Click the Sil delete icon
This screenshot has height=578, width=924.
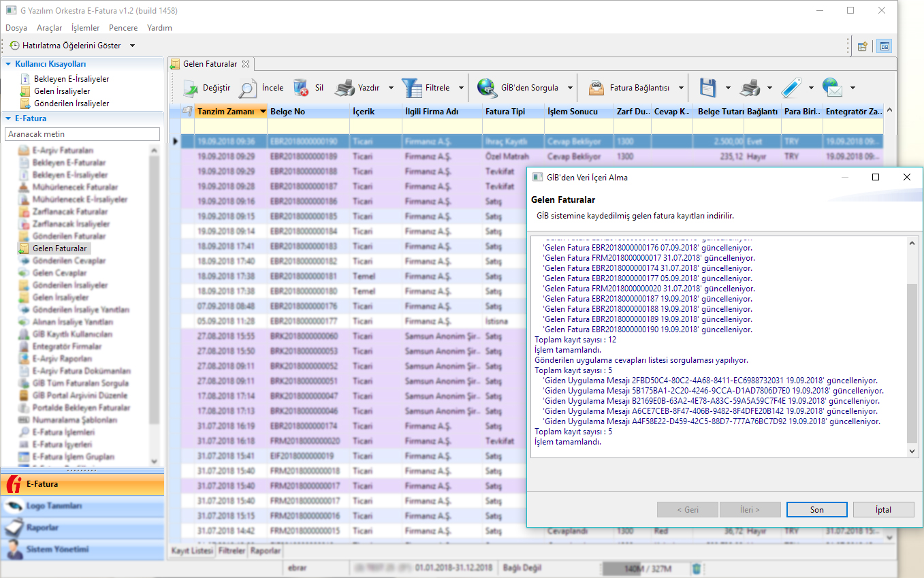[x=300, y=88]
